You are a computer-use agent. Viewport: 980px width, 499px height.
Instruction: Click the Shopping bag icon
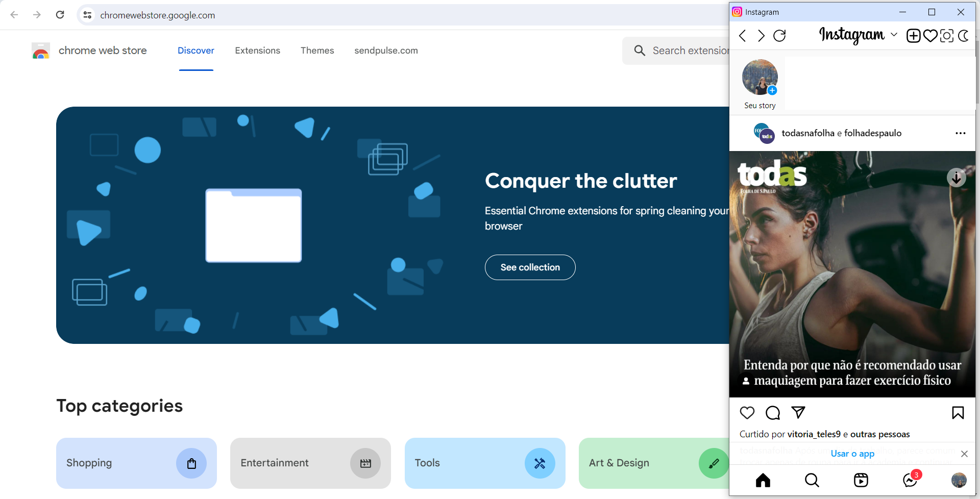pyautogui.click(x=191, y=463)
